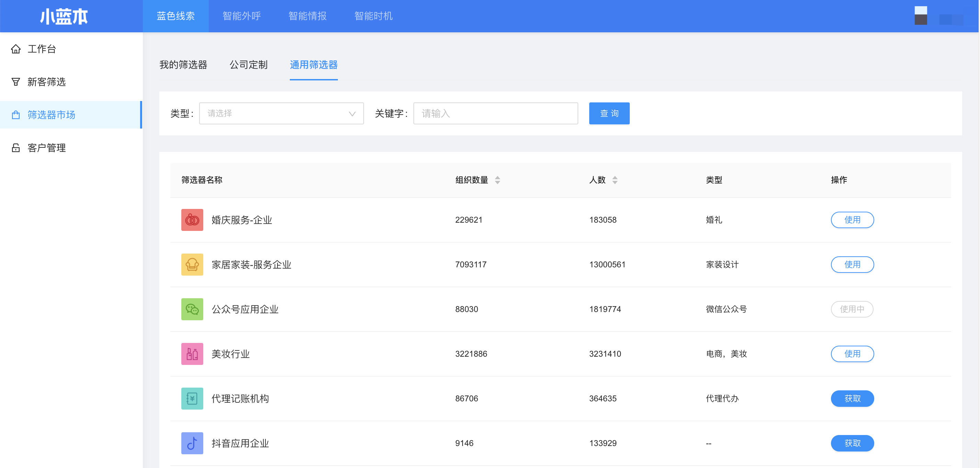The width and height of the screenshot is (980, 468).
Task: Open 工作台 via the home icon
Action: coord(15,49)
